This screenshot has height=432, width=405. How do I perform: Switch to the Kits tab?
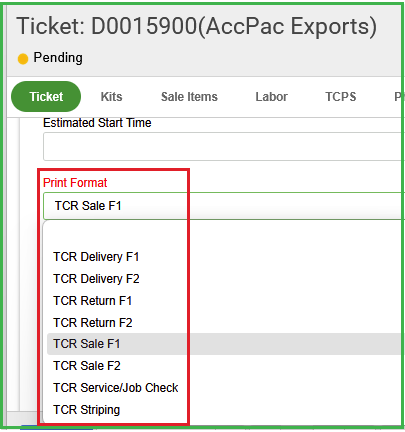(x=111, y=97)
